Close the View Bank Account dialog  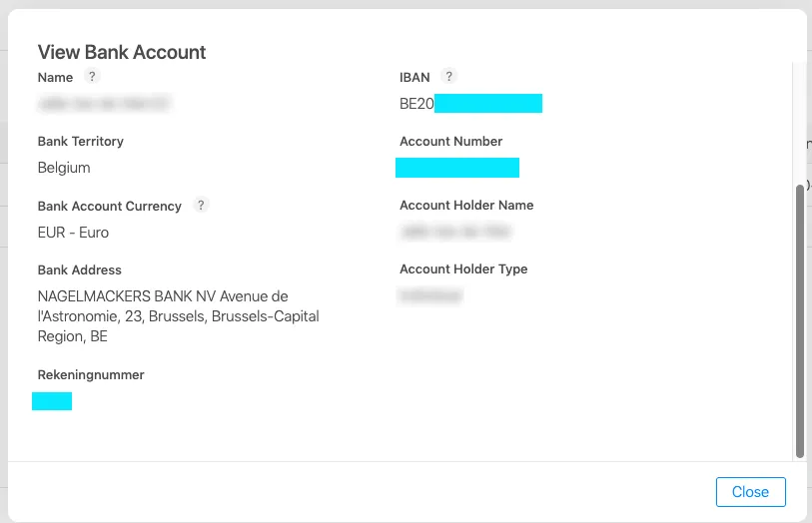pos(750,492)
